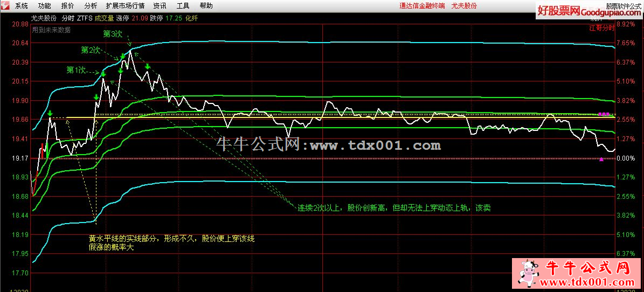Open the 报价 menu
The width and height of the screenshot is (644, 292).
[x=68, y=6]
